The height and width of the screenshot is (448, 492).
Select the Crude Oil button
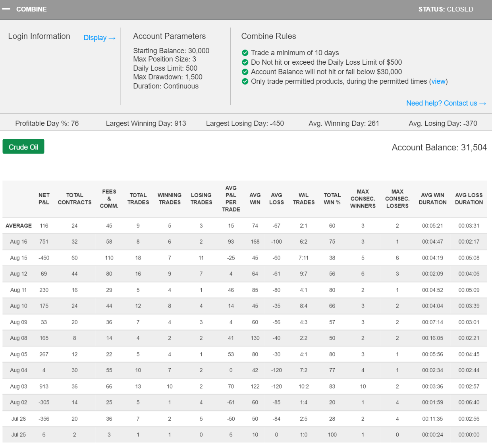click(x=23, y=146)
